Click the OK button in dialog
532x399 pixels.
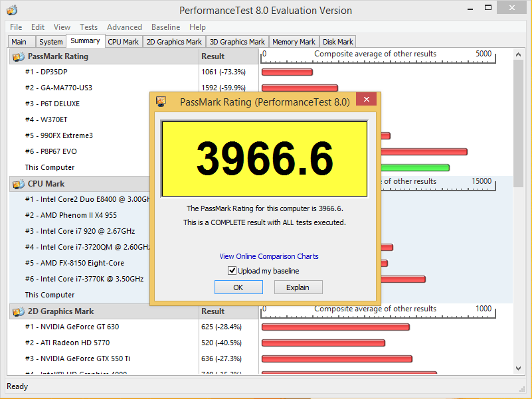tap(238, 287)
